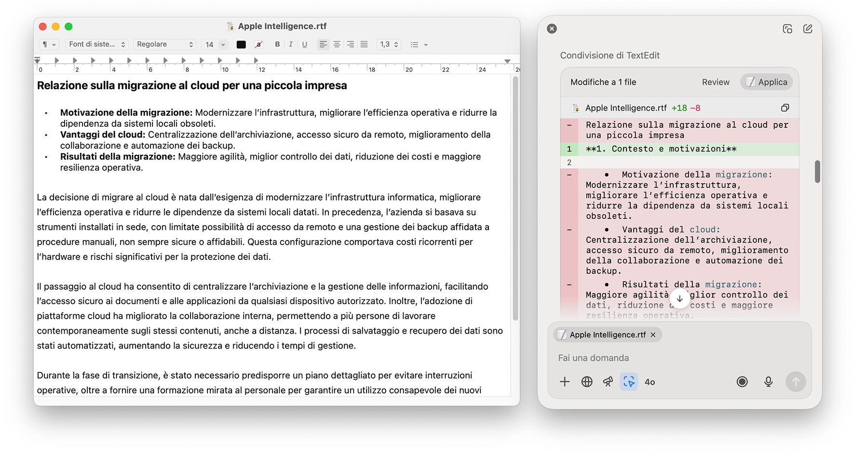This screenshot has height=457, width=868.
Task: Click the telescope deep research icon
Action: click(x=608, y=382)
